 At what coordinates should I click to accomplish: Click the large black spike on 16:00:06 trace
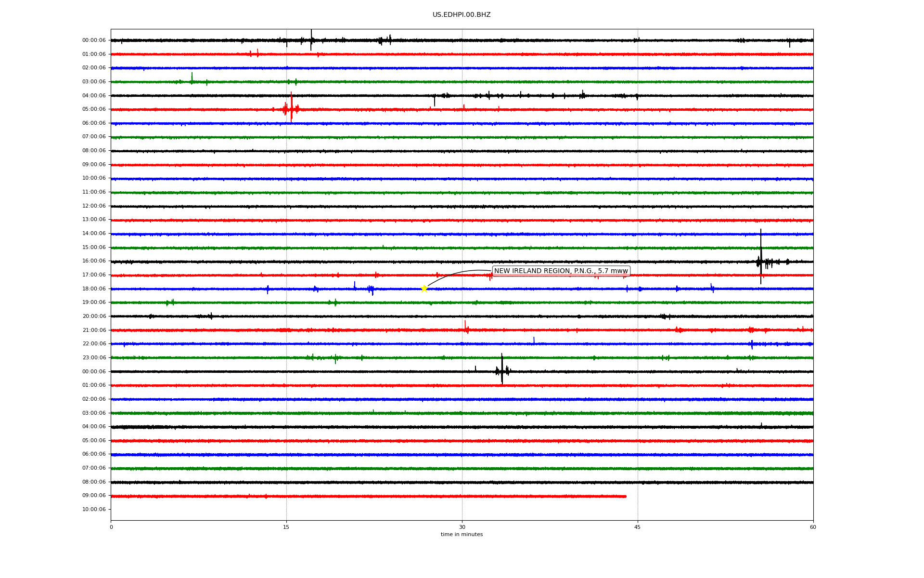[x=761, y=258]
